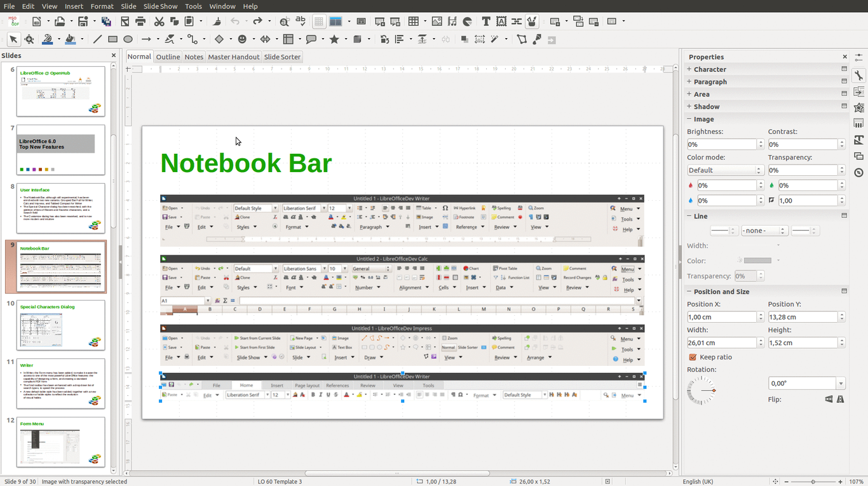Click the Insert Fontwork Text icon
Viewport: 868px width, 486px height.
click(x=501, y=21)
